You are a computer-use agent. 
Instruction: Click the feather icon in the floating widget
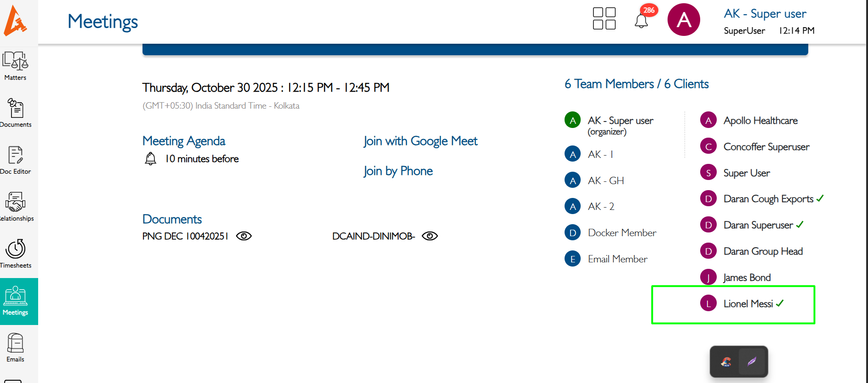click(x=752, y=361)
